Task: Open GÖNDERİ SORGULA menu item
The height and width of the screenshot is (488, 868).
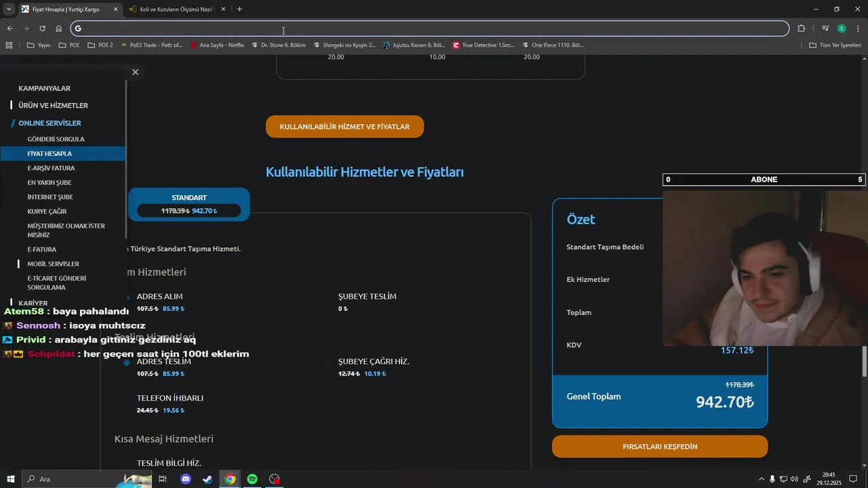Action: 56,139
